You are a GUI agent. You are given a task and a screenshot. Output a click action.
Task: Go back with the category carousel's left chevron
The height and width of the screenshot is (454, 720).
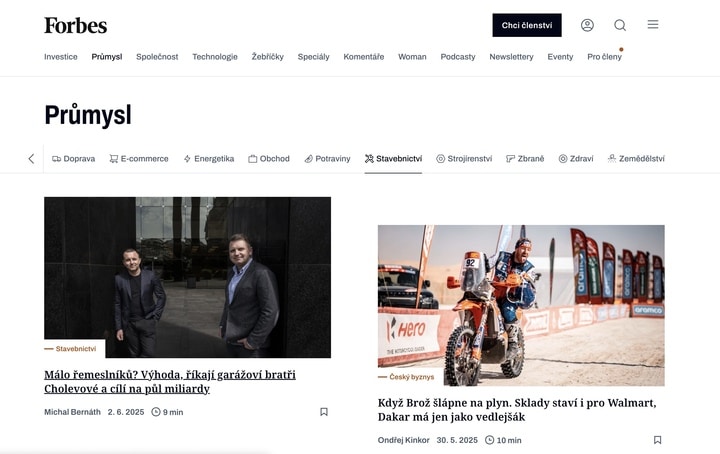(x=31, y=159)
